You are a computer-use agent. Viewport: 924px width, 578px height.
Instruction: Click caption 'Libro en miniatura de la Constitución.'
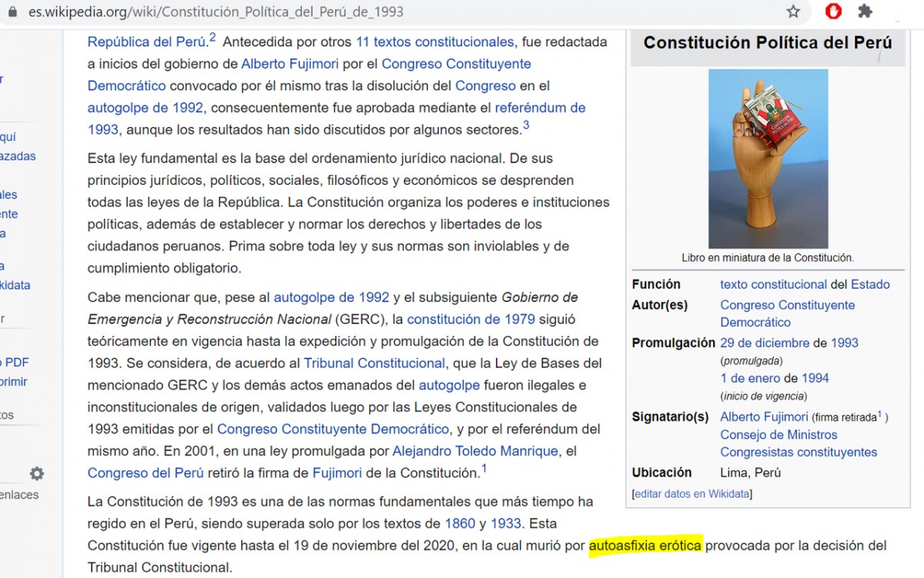(768, 258)
